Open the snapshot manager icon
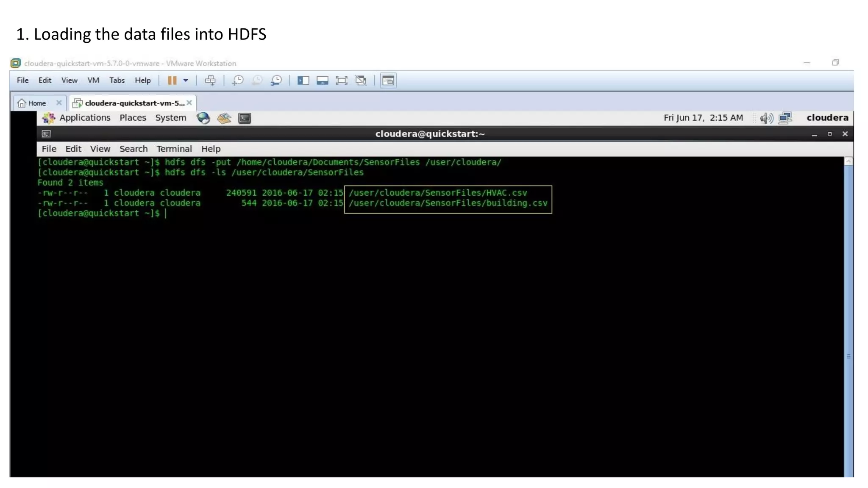 coord(276,80)
